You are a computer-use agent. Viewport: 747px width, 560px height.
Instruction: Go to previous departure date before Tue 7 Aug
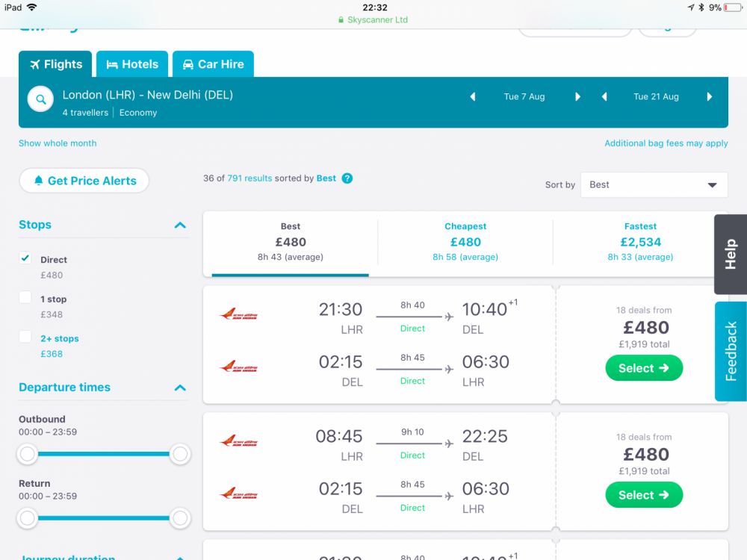pos(473,96)
